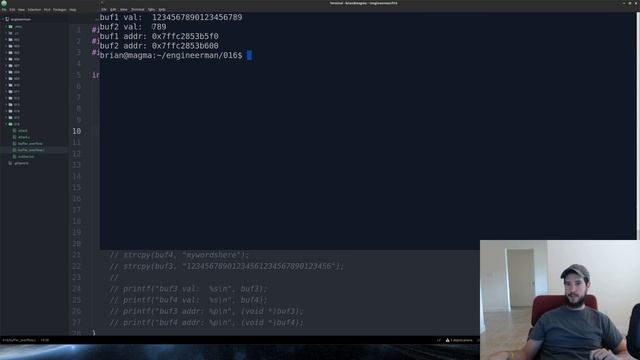Click the commented strcpy buf4 mywordshere line

[x=179, y=255]
